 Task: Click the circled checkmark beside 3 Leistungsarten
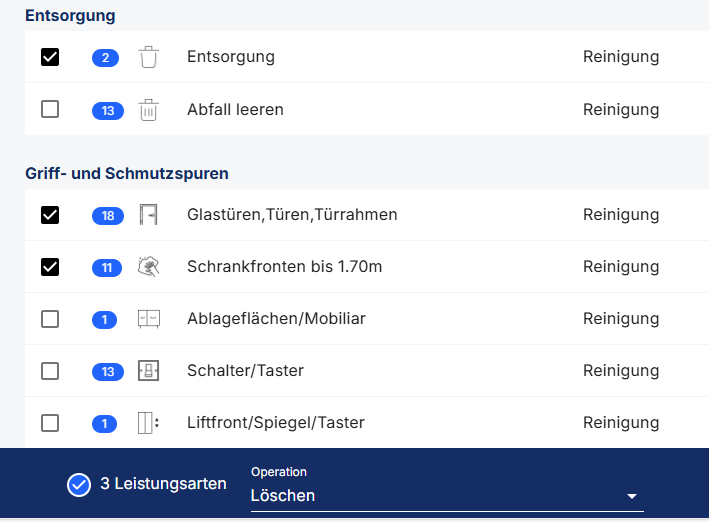coord(79,485)
